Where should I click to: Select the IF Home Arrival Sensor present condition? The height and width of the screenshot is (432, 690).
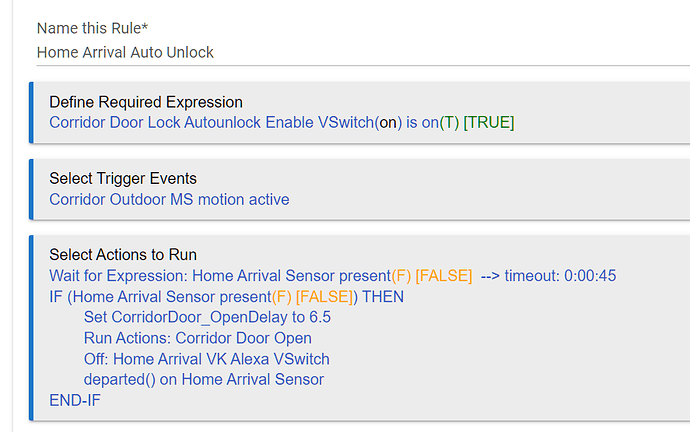click(226, 297)
